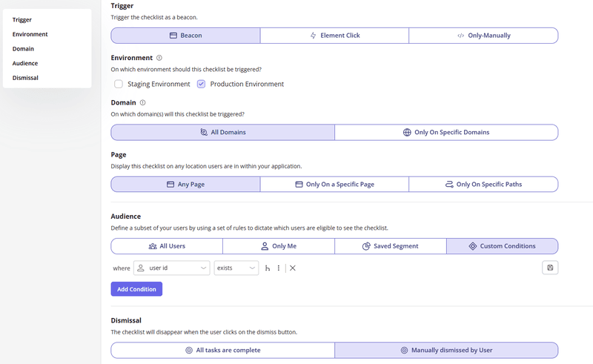Choose Only On Specific Paths option

483,185
